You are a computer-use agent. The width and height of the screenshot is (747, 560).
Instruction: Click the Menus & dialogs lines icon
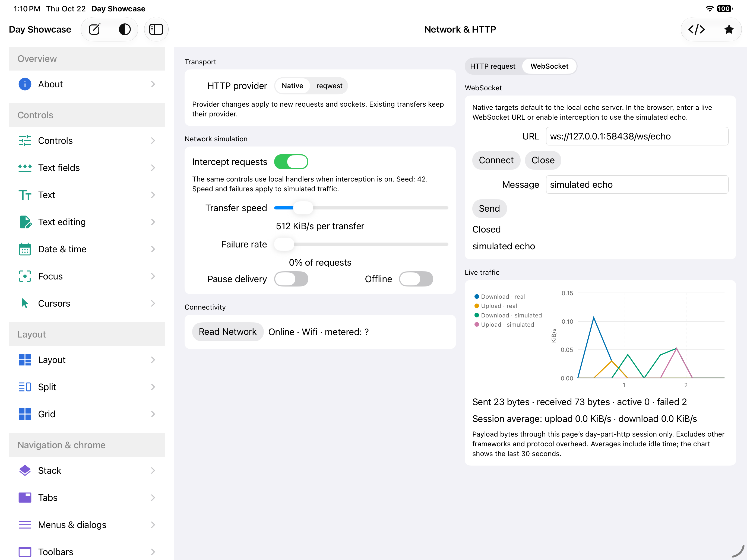tap(25, 524)
